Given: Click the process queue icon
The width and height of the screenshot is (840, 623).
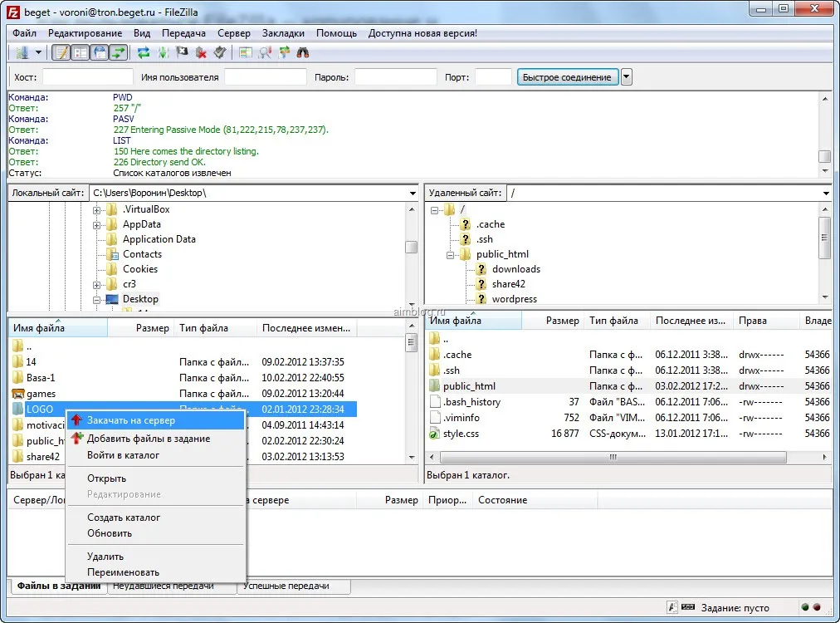Looking at the screenshot, I should click(x=163, y=52).
